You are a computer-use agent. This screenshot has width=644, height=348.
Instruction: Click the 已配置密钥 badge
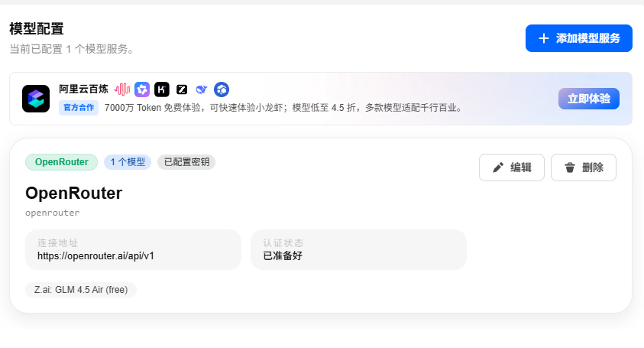[x=186, y=162]
